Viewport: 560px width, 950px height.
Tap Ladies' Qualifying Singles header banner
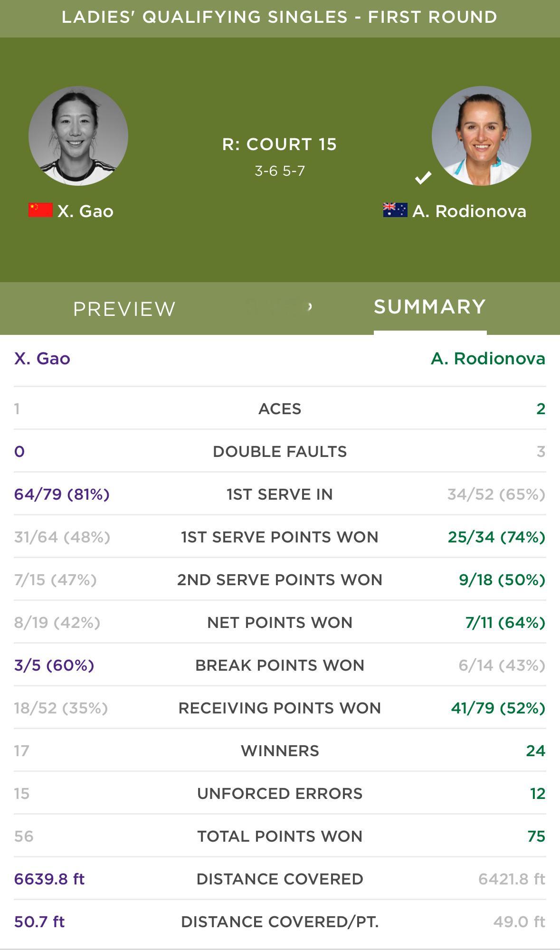click(280, 18)
